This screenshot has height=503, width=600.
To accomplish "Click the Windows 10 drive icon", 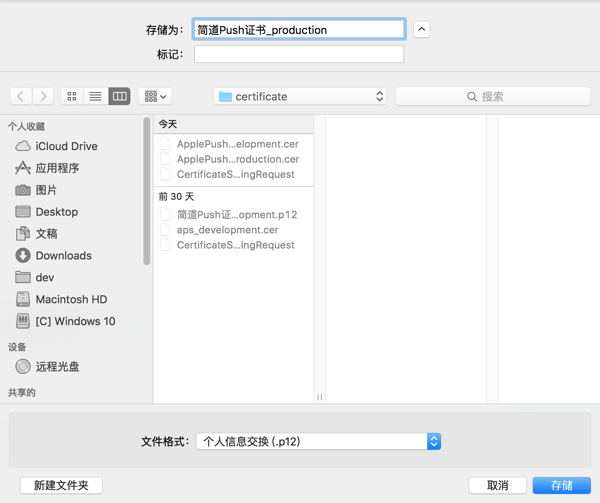I will (23, 321).
